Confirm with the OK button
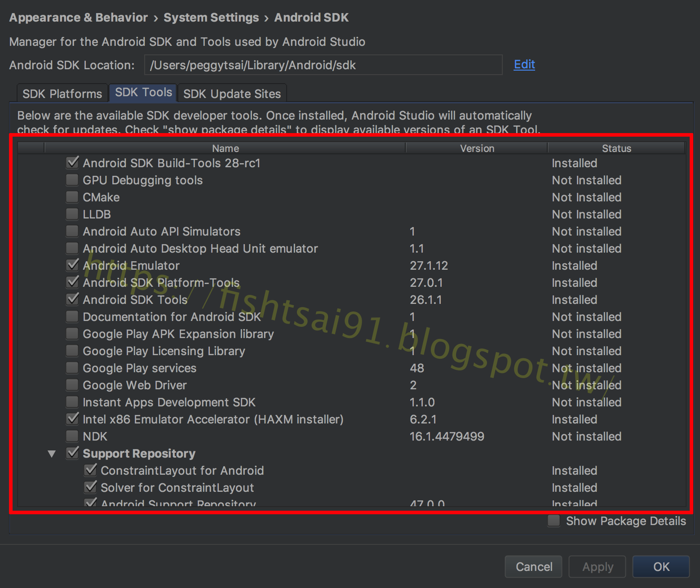 (661, 566)
